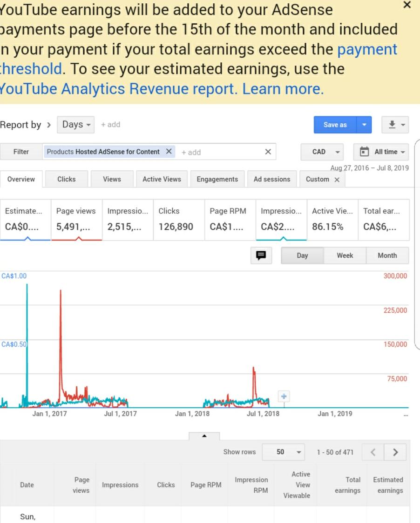Click the plus annotation marker on chart
Viewport: 420px width, 523px height.
tap(284, 396)
